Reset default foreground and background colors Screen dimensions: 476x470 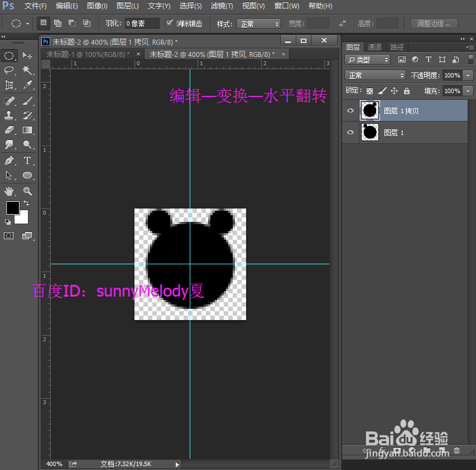pyautogui.click(x=8, y=222)
